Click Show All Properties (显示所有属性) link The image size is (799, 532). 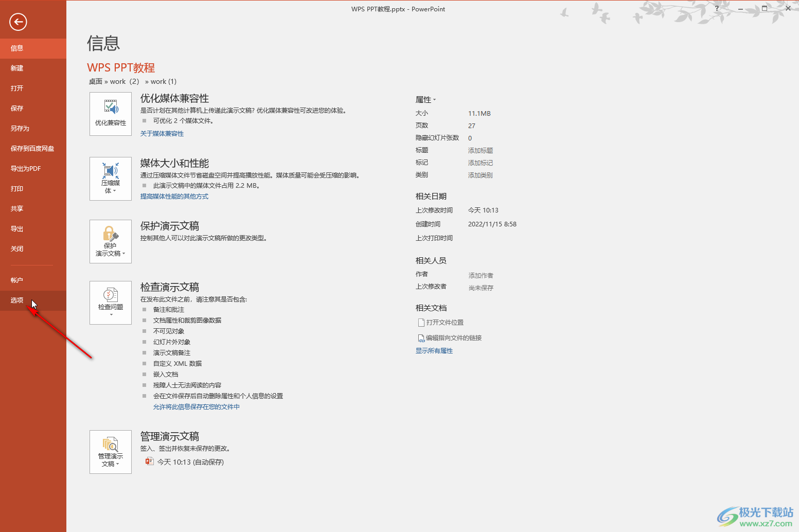point(434,351)
